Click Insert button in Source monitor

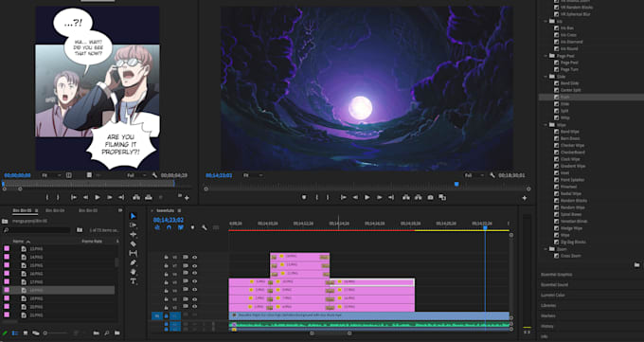pos(136,197)
